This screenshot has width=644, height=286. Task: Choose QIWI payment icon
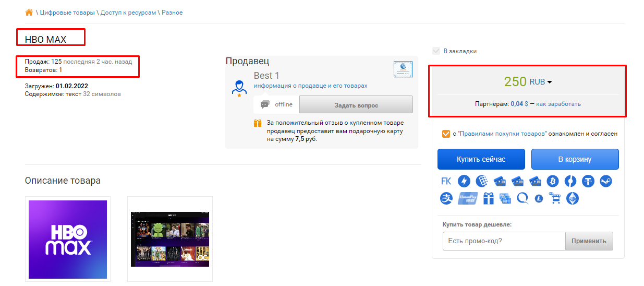click(x=523, y=198)
